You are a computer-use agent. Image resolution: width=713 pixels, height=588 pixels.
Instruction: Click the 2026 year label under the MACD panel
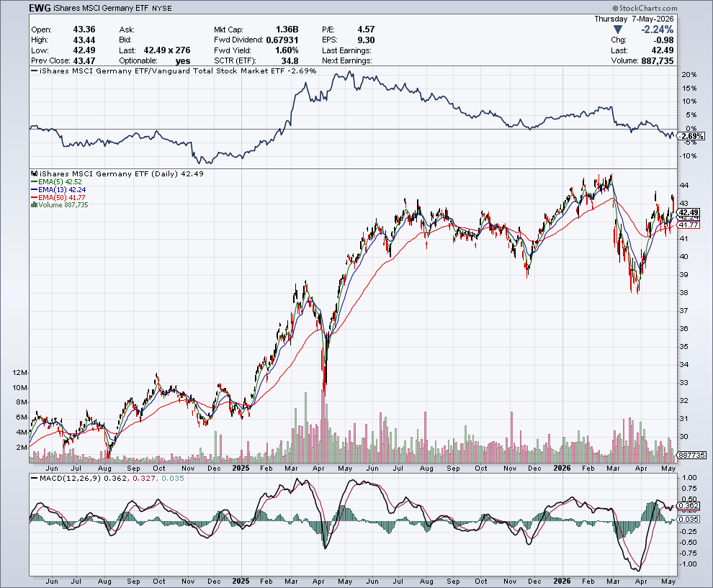click(562, 582)
